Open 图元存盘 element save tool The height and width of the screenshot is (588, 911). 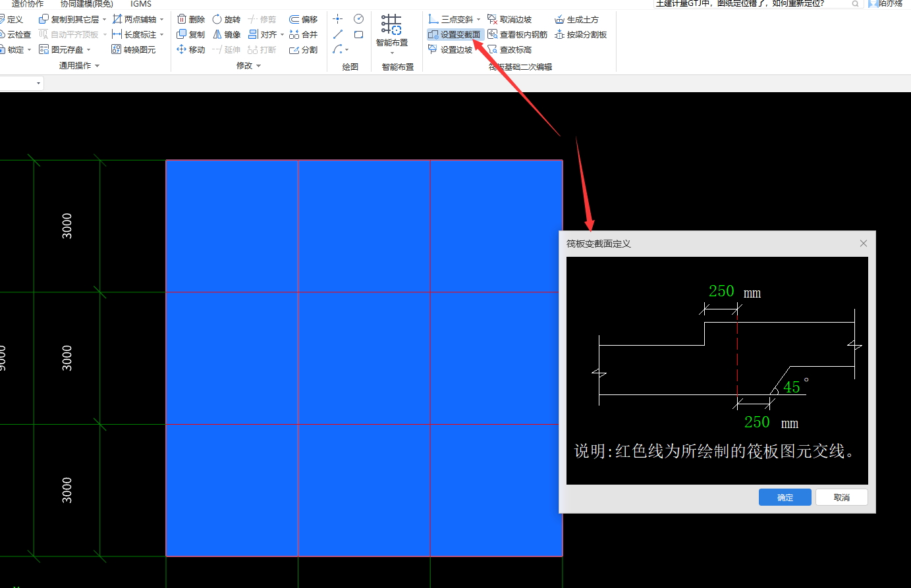(x=61, y=49)
